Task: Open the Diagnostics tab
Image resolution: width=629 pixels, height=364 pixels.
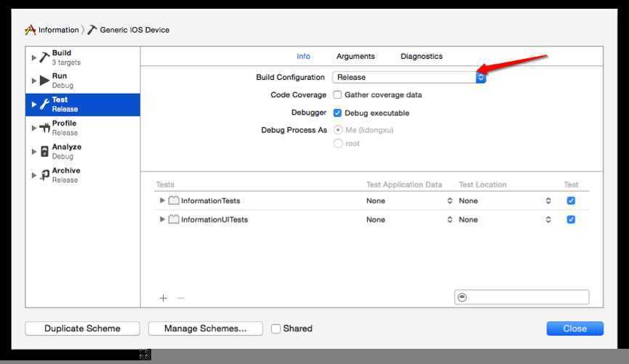Action: (421, 57)
